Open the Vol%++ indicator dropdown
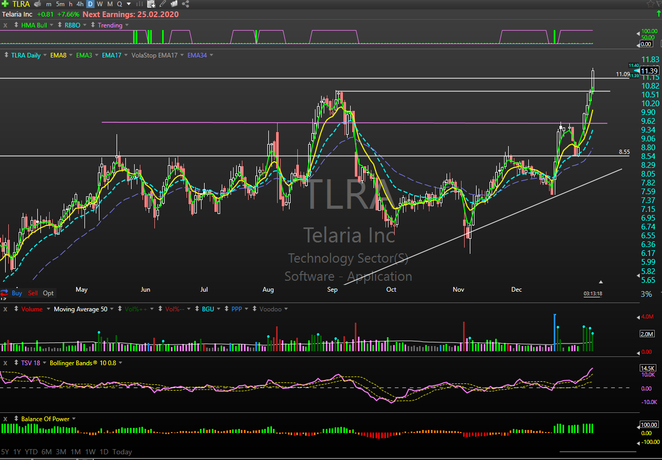This screenshot has height=460, width=662. pos(152,309)
